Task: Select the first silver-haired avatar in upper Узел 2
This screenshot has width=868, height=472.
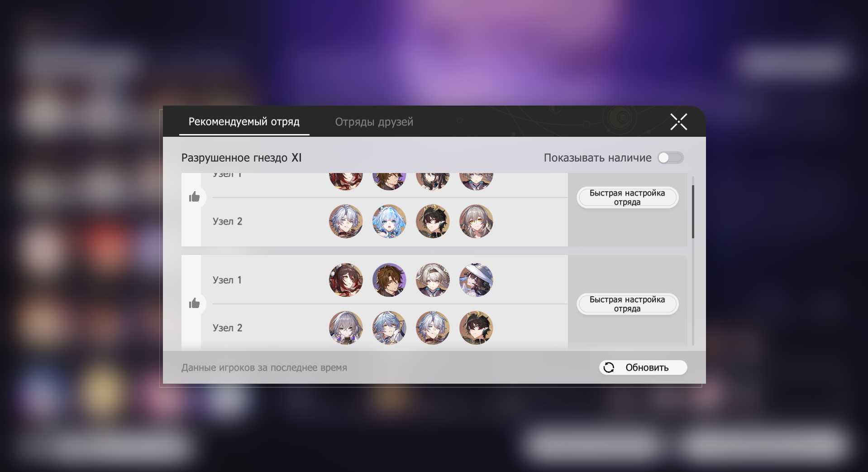Action: pyautogui.click(x=346, y=221)
